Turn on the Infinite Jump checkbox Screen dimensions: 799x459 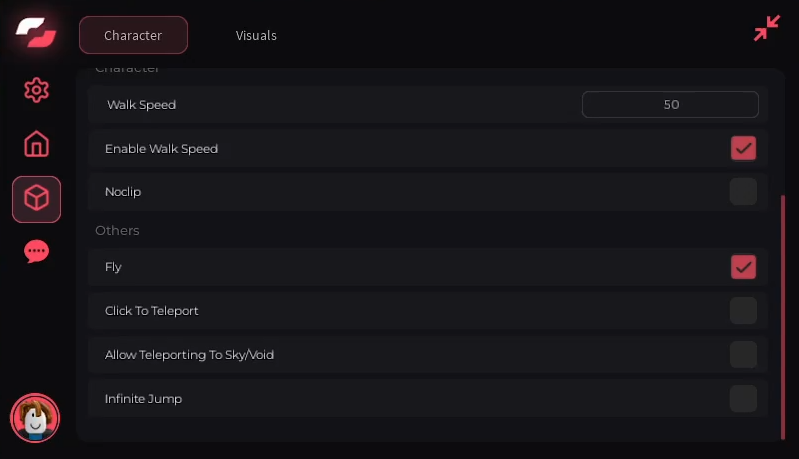click(x=743, y=398)
